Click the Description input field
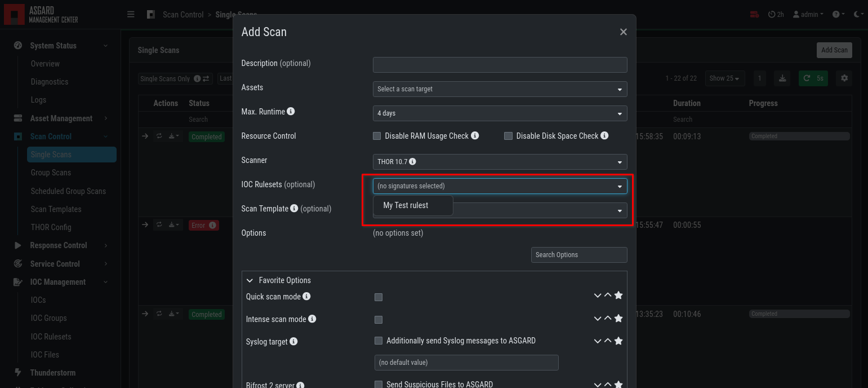868x388 pixels. click(x=500, y=64)
